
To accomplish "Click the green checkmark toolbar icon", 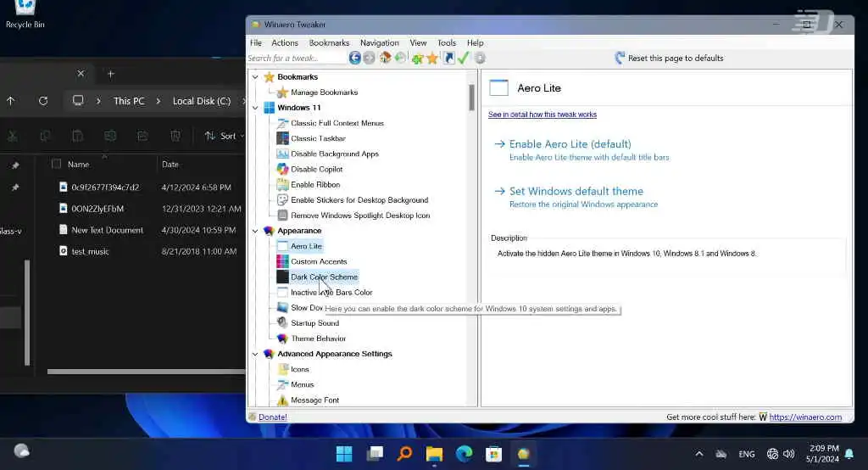I will [x=464, y=58].
